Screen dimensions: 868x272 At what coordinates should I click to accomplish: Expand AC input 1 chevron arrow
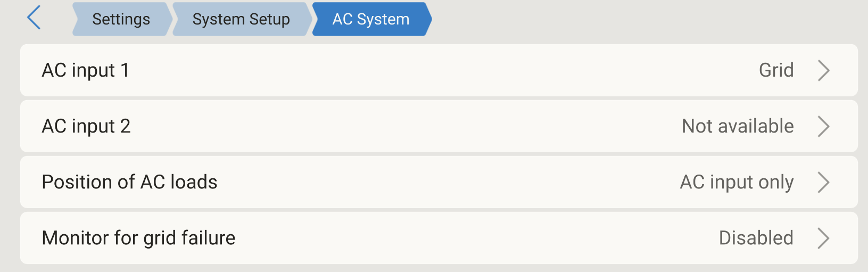point(823,70)
